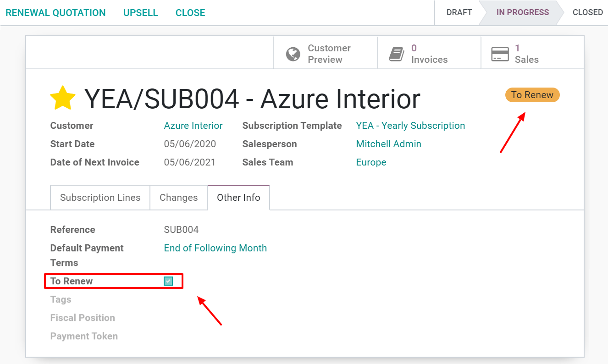Select the Other Info tab
The height and width of the screenshot is (364, 608).
tap(238, 197)
